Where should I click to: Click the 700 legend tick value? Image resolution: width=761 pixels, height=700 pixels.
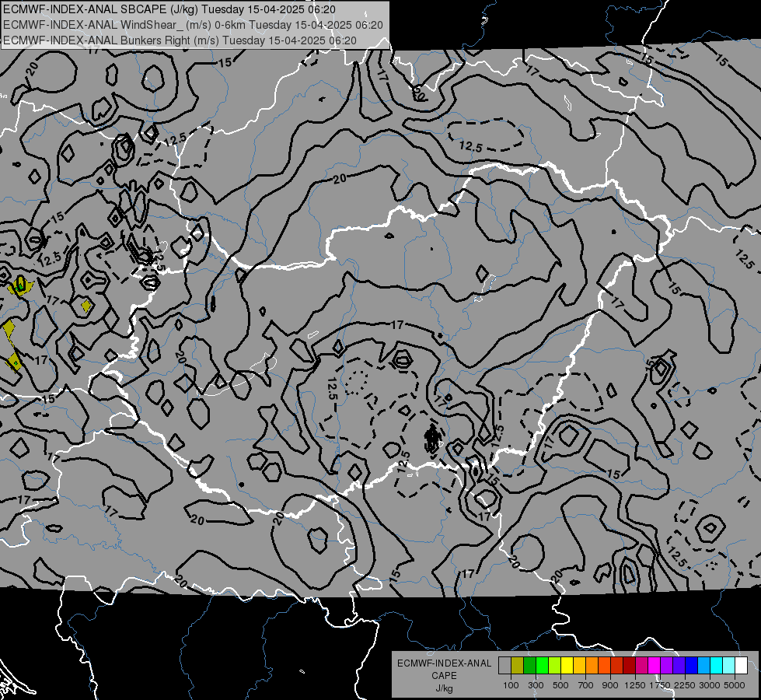(x=586, y=685)
